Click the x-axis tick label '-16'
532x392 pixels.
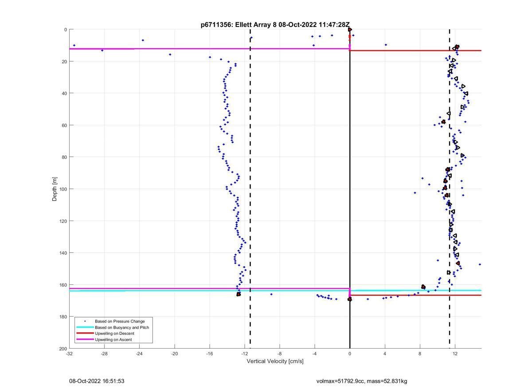click(x=209, y=353)
